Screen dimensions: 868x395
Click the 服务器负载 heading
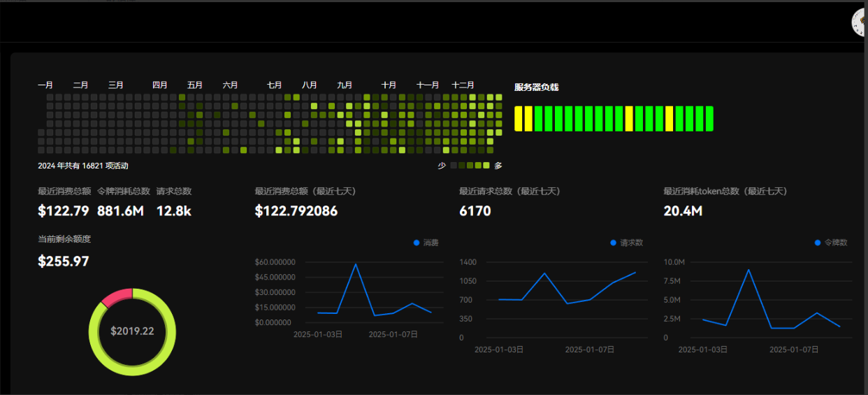537,87
